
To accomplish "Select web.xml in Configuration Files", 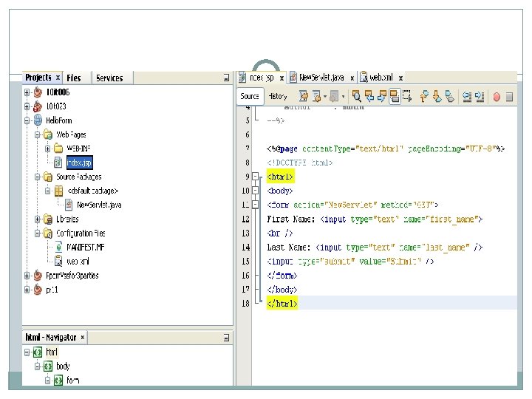I will pyautogui.click(x=78, y=262).
